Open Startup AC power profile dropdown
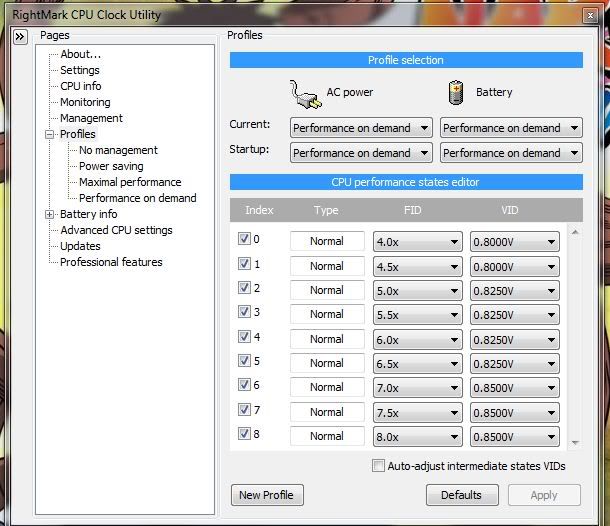Screen dimensions: 610x526 tap(361, 153)
